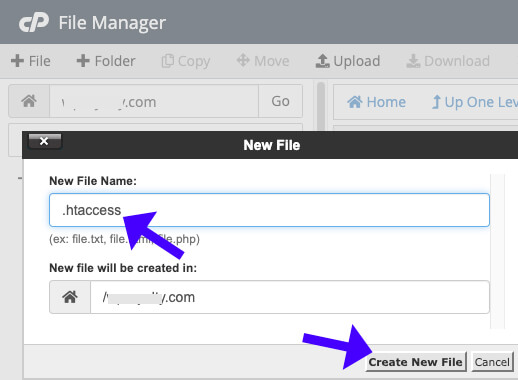Viewport: 518px width, 380px height.
Task: Click the Go button next to the path field
Action: point(280,101)
